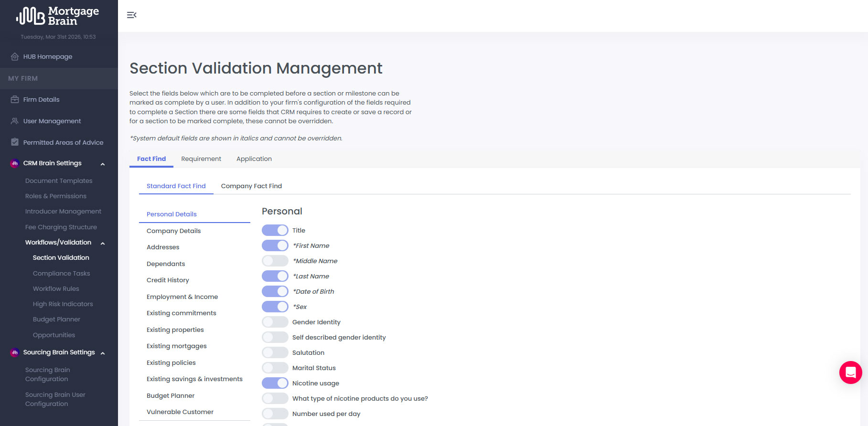The height and width of the screenshot is (426, 868).
Task: Open Opportunities in sidebar
Action: [54, 335]
